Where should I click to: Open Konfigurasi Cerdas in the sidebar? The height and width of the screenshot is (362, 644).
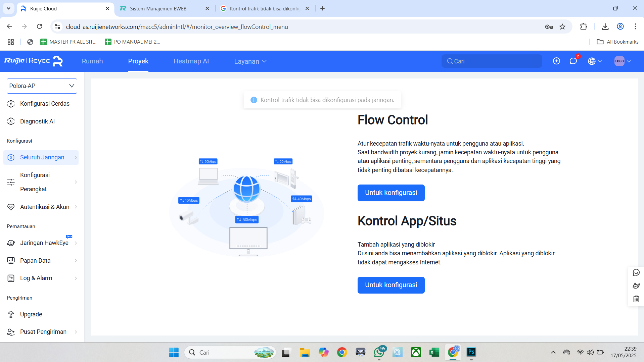coord(45,104)
